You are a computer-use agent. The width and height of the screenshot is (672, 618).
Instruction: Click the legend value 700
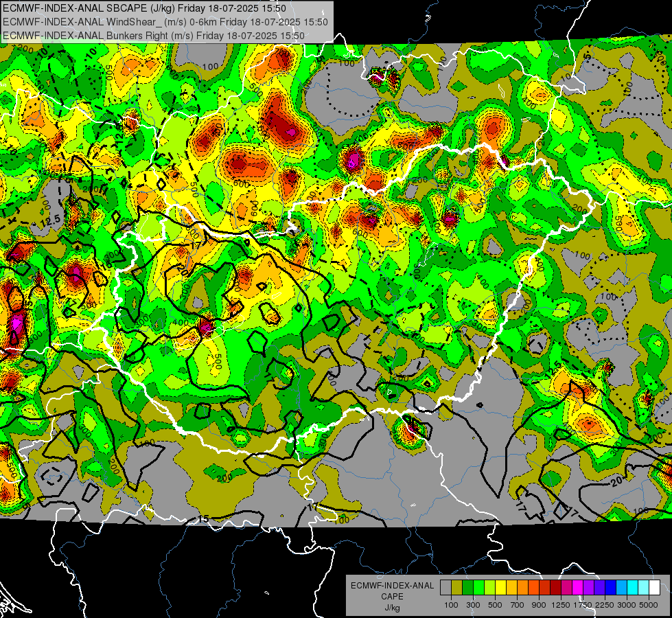click(x=518, y=605)
